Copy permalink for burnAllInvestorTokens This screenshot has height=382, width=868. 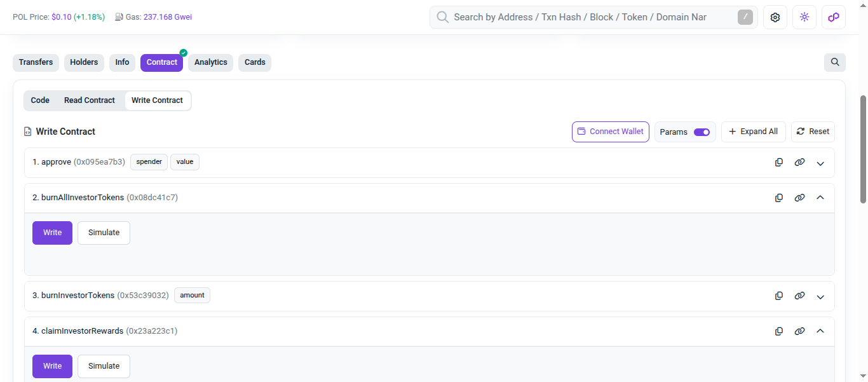pyautogui.click(x=799, y=198)
